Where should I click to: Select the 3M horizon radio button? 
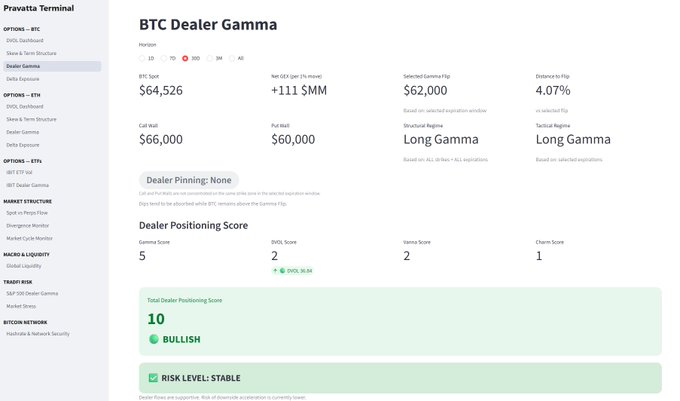[x=210, y=58]
